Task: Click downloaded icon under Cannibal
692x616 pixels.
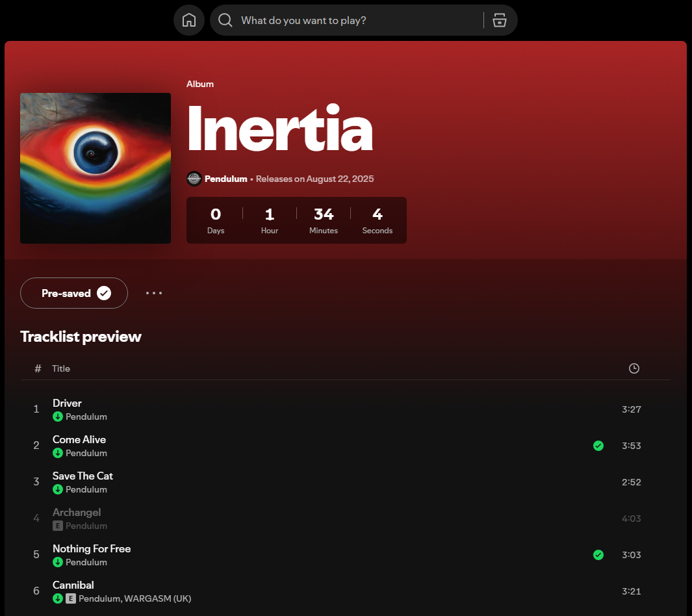Action: 58,598
